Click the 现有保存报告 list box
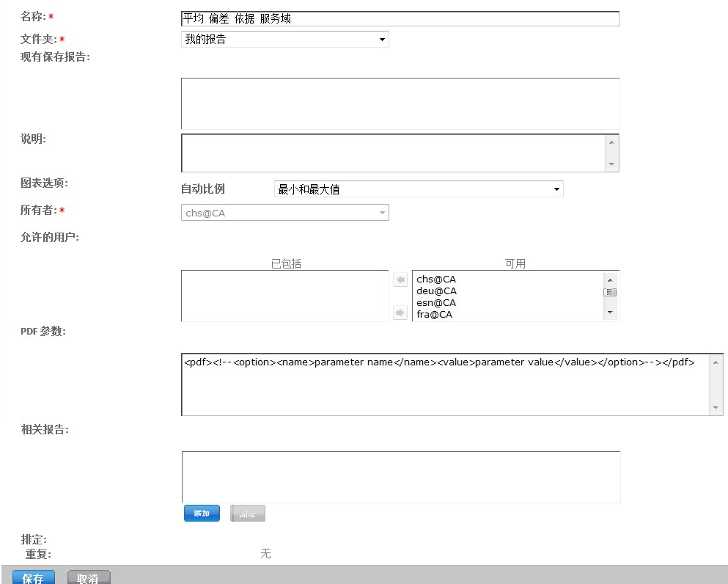Image resolution: width=728 pixels, height=584 pixels. tap(400, 103)
